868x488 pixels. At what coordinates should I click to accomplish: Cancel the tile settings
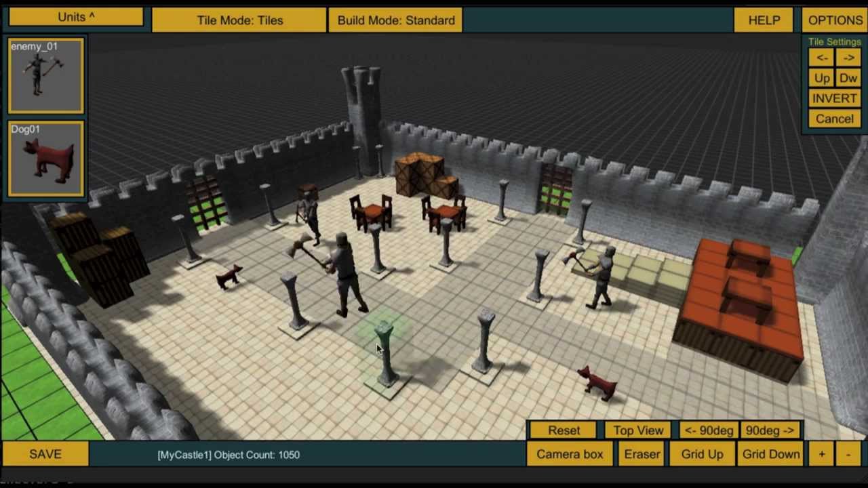coord(835,119)
